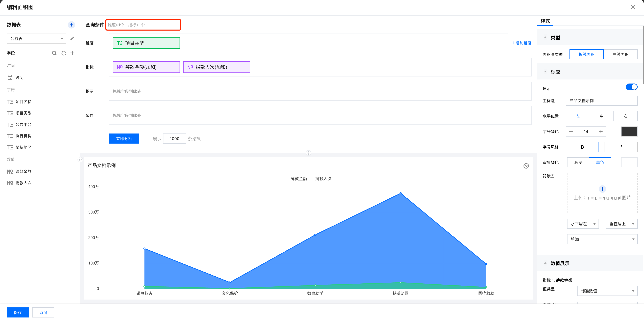Click the upload plus icon in 背景图 area
Screen dimensions: 644x320
[602, 189]
